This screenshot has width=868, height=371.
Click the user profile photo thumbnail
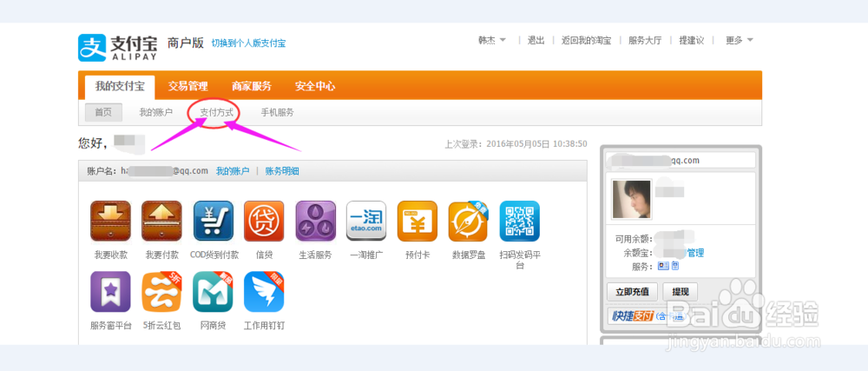(x=632, y=199)
